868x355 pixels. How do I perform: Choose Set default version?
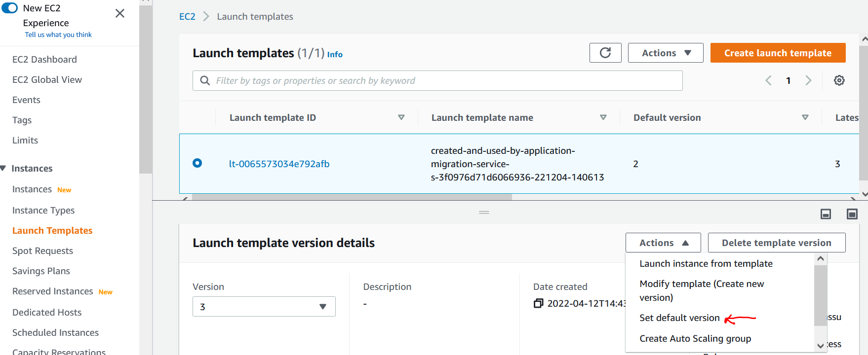tap(679, 318)
